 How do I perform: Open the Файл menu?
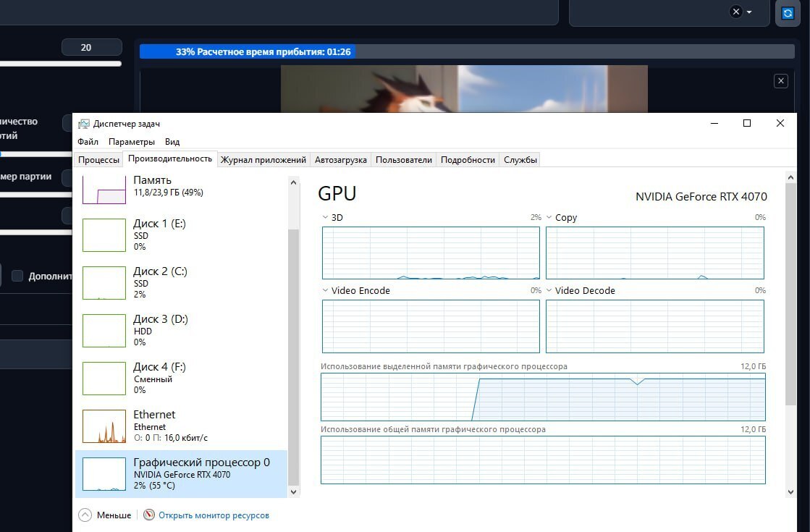click(88, 142)
